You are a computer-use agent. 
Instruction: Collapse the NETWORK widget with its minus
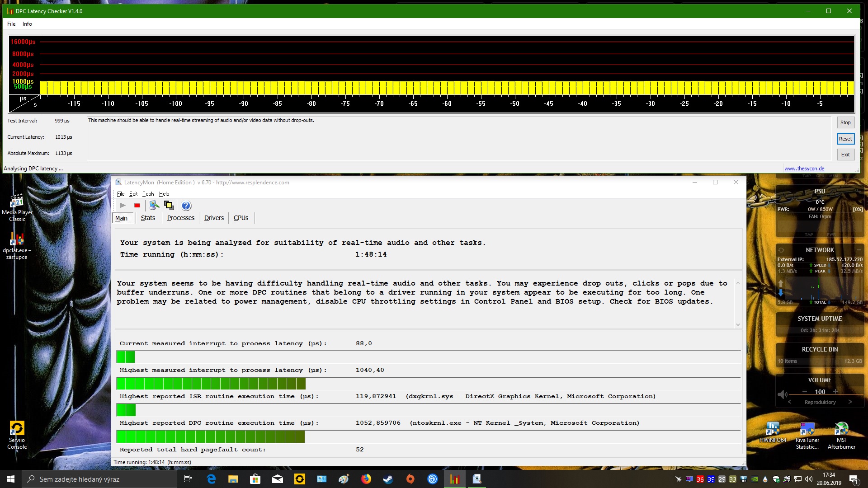[x=859, y=250]
